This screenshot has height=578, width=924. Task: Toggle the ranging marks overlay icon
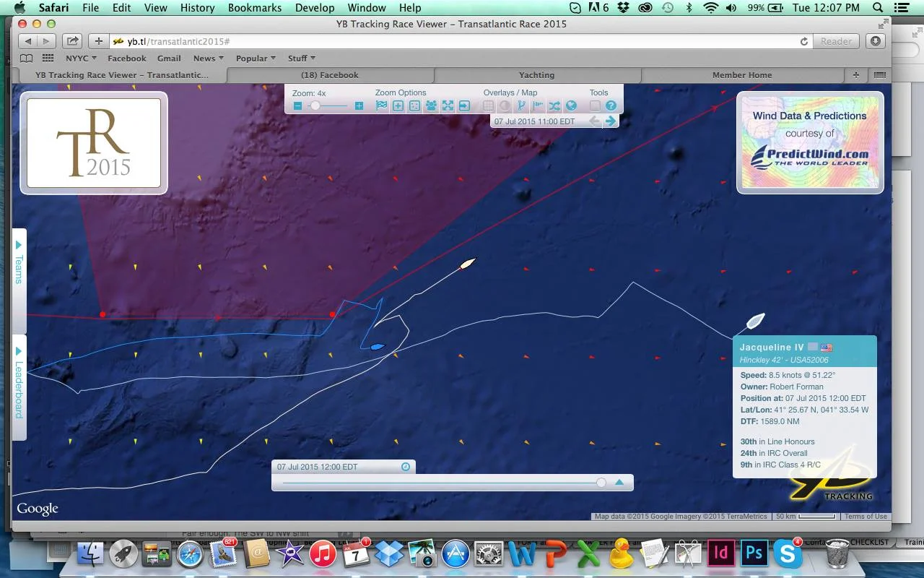tap(537, 105)
